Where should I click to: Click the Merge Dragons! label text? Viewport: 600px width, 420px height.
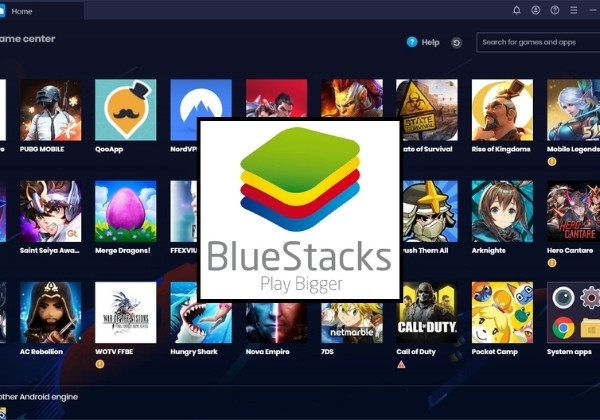tap(122, 251)
